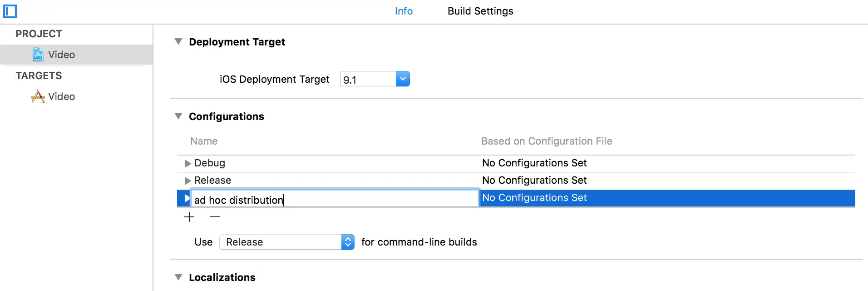Collapse the Configurations section
The height and width of the screenshot is (291, 868).
[x=178, y=116]
